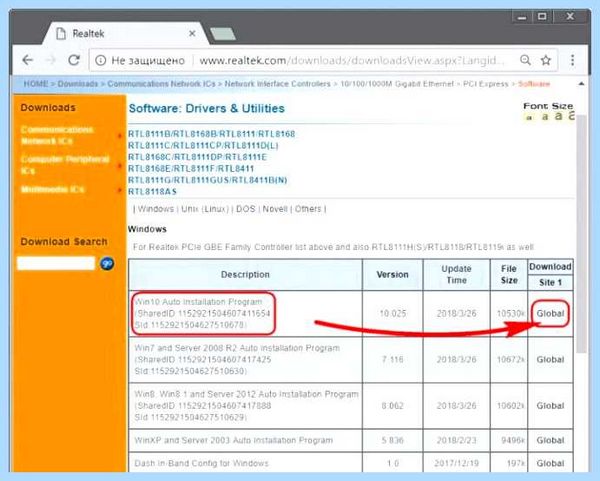Viewport: 600px width, 481px height.
Task: Maximize the browser window
Action: pyautogui.click(x=542, y=16)
